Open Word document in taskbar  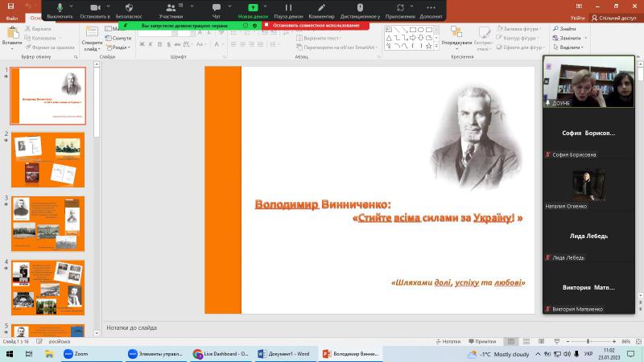[x=286, y=354]
